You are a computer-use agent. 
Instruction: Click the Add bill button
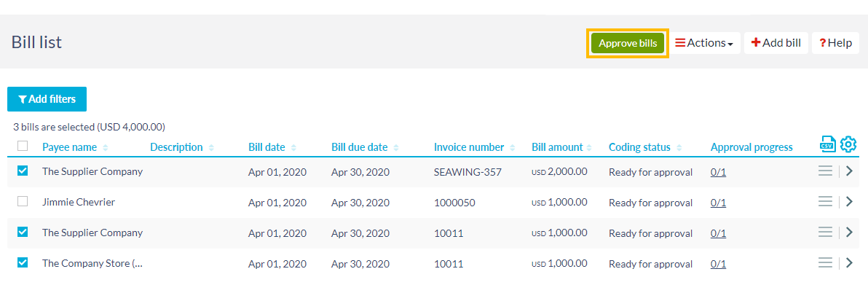pos(776,43)
